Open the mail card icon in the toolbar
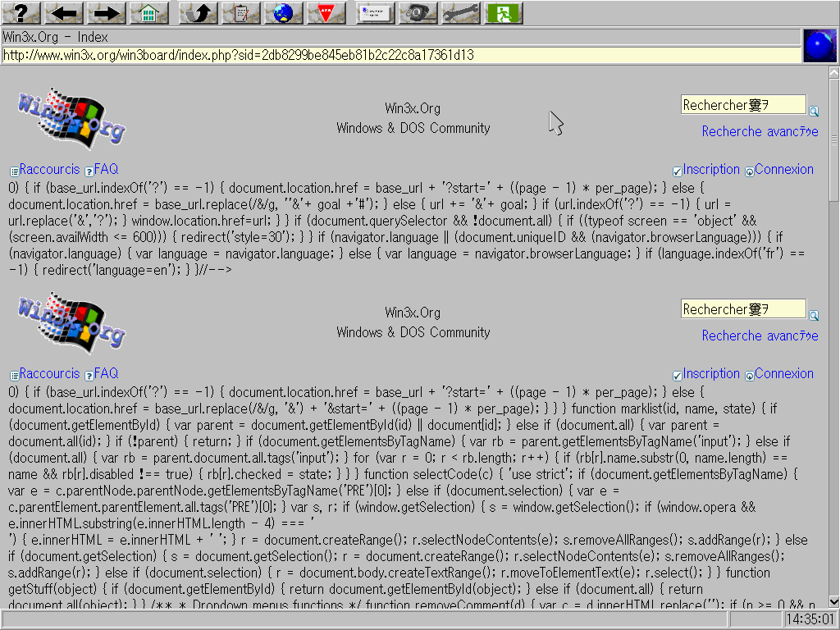This screenshot has width=840, height=630. [375, 12]
